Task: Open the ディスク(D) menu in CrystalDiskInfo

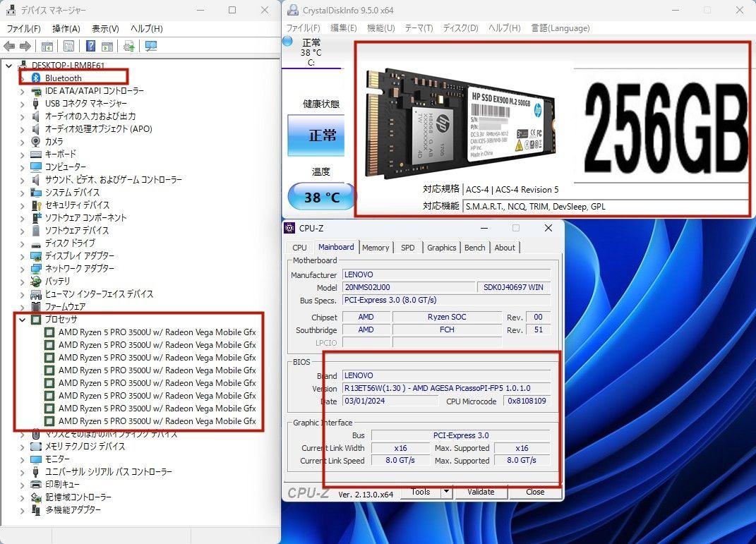Action: pos(460,28)
